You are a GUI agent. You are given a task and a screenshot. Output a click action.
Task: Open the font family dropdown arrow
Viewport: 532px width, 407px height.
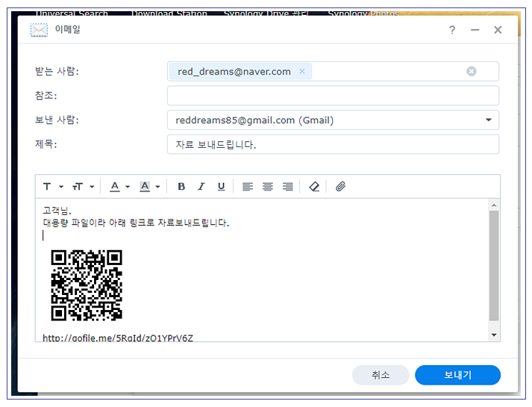[61, 187]
